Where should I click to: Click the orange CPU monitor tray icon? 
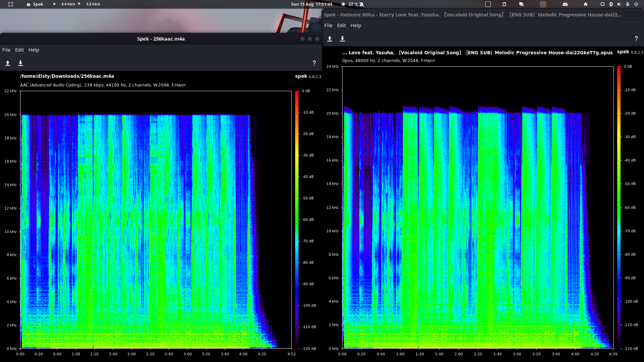(x=543, y=4)
